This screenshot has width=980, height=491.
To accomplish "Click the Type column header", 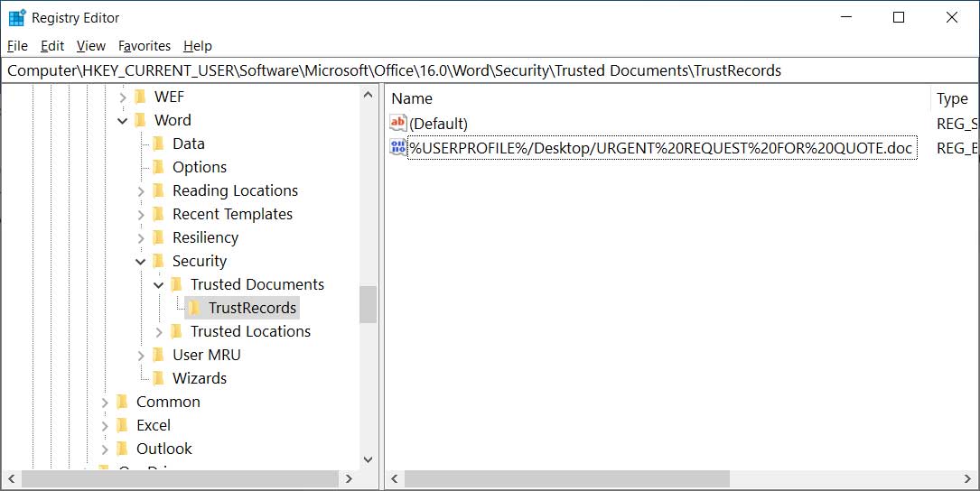I will click(x=953, y=98).
